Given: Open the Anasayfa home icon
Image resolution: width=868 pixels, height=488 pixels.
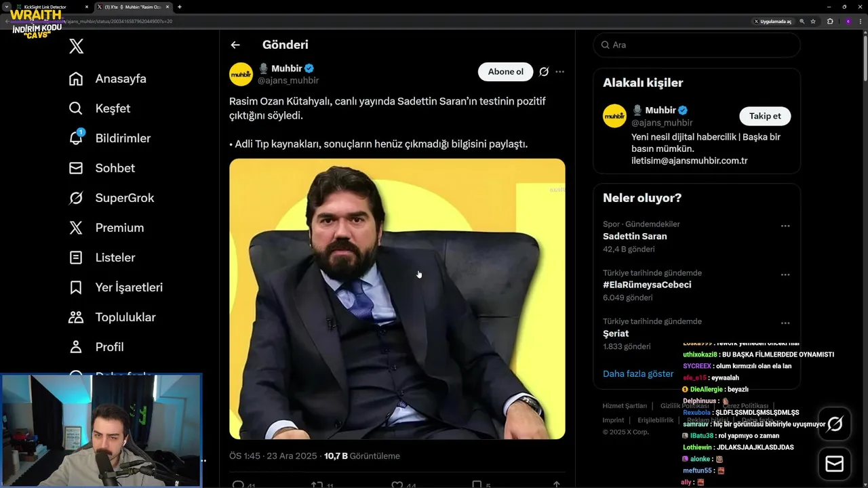Looking at the screenshot, I should (x=77, y=79).
